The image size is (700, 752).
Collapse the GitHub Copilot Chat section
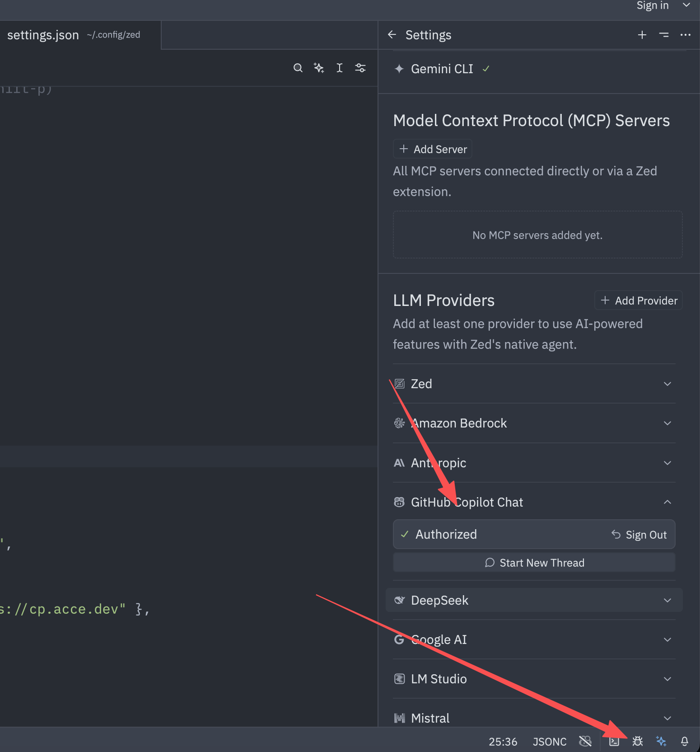667,502
